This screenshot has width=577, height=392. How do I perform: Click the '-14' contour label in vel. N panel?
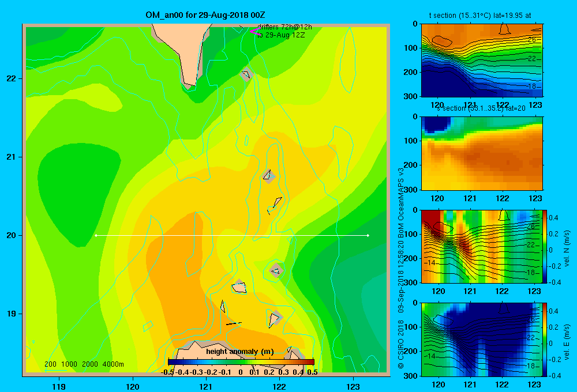point(429,263)
